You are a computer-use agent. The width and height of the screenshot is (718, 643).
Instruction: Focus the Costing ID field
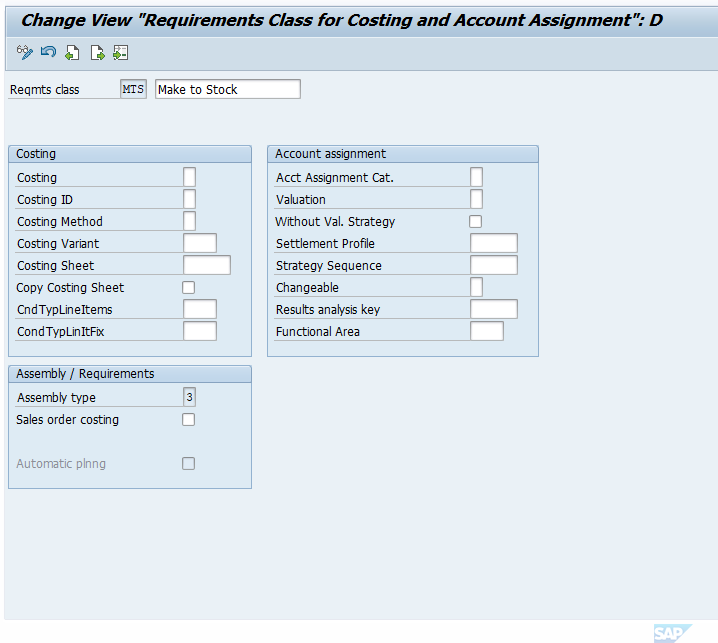[x=189, y=199]
